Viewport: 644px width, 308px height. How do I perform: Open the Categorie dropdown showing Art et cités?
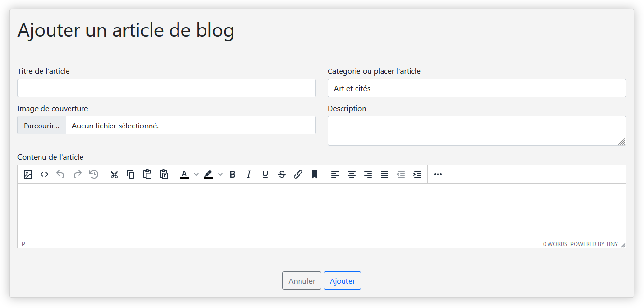point(477,88)
